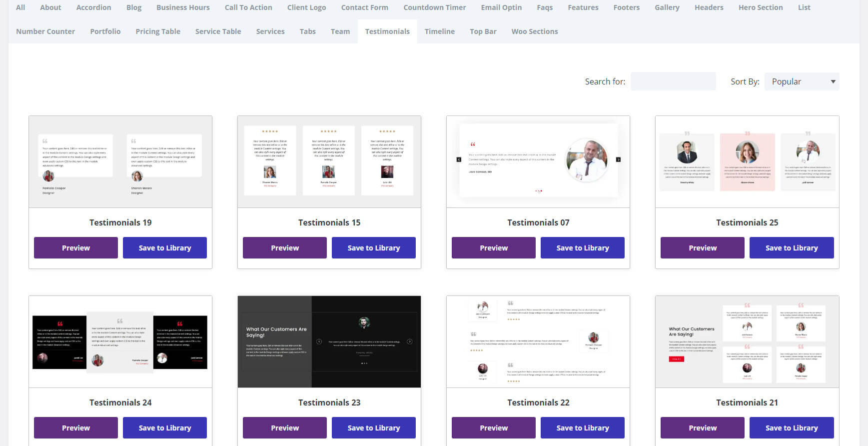Open the All category tab

pos(20,7)
